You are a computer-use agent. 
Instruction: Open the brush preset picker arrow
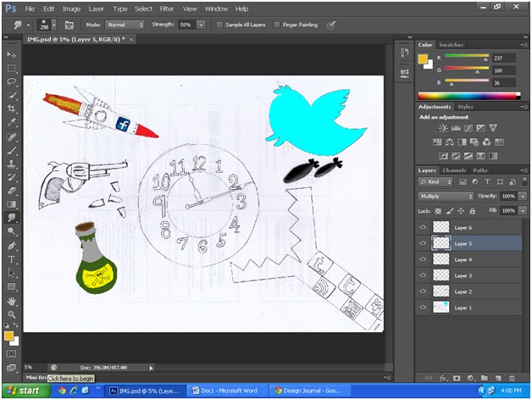[54, 25]
